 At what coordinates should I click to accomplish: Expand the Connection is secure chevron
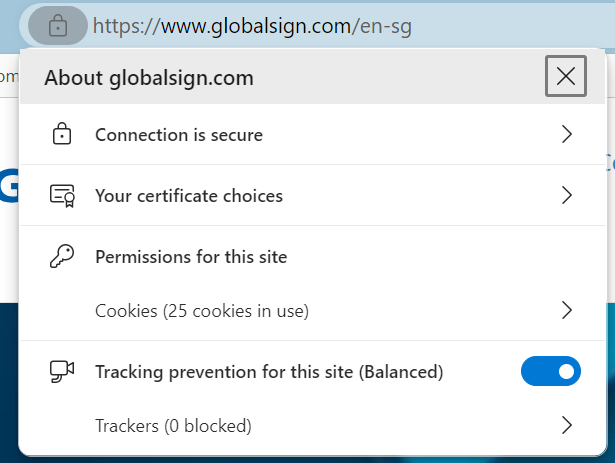tap(567, 134)
